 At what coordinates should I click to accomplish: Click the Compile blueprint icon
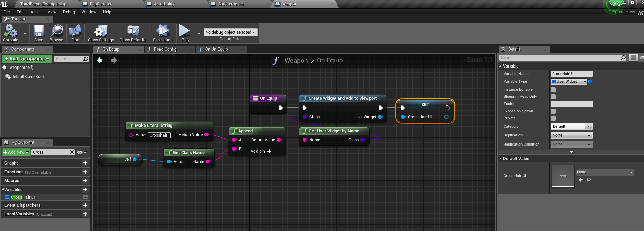click(11, 32)
